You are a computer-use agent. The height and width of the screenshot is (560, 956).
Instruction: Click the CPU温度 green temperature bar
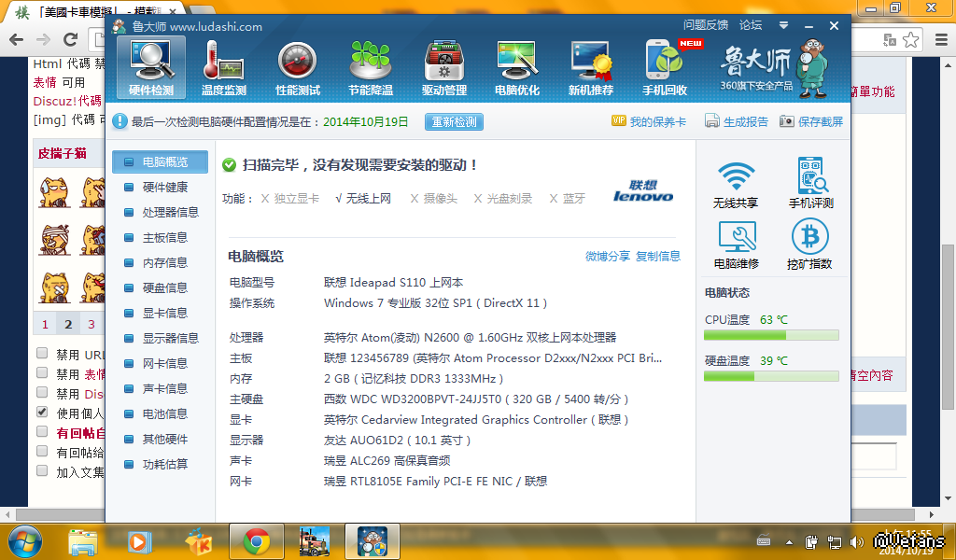pyautogui.click(x=771, y=335)
